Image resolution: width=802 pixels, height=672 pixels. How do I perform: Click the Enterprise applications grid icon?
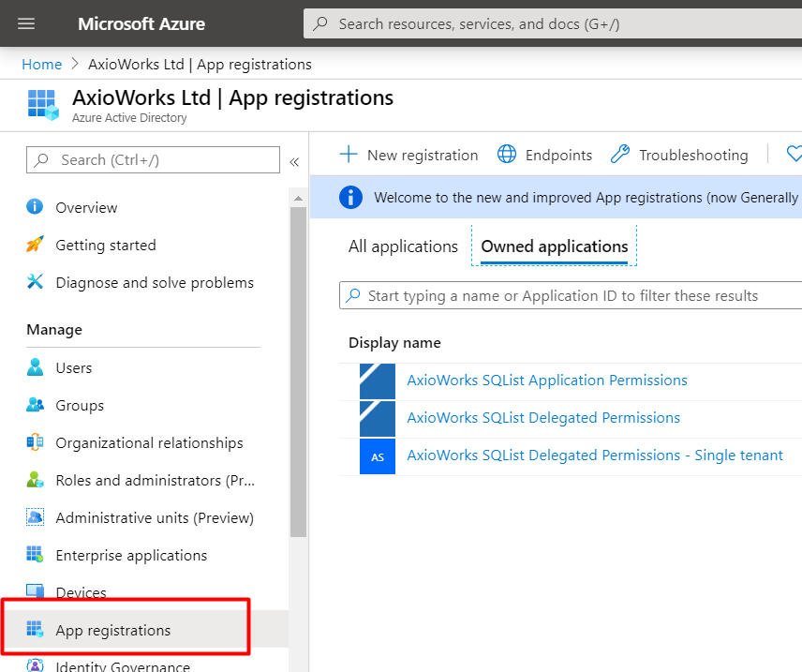coord(35,554)
